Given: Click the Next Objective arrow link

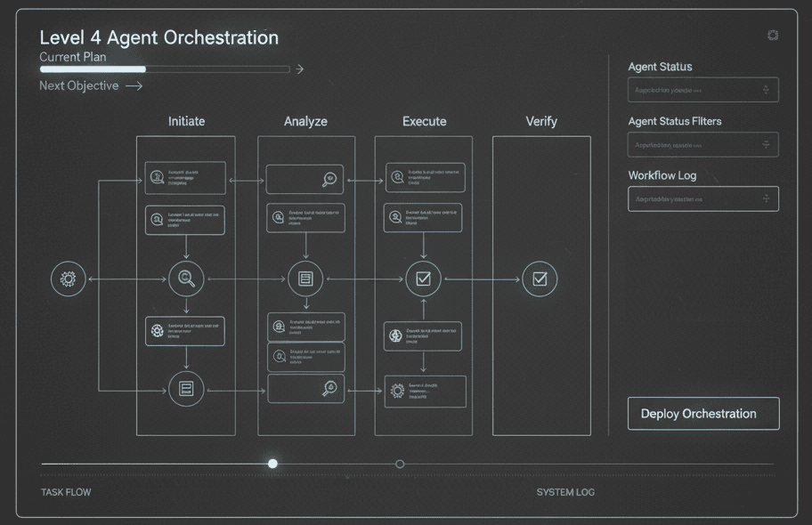Looking at the screenshot, I should pos(91,86).
